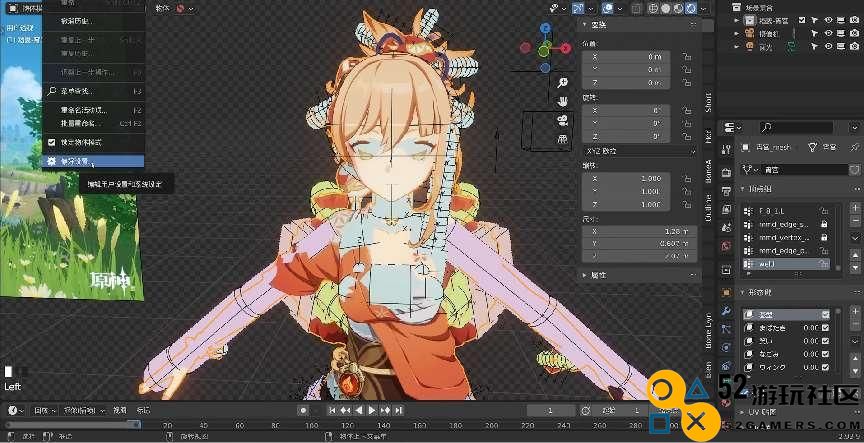
Task: Toggle auto keying record button
Action: pyautogui.click(x=303, y=410)
